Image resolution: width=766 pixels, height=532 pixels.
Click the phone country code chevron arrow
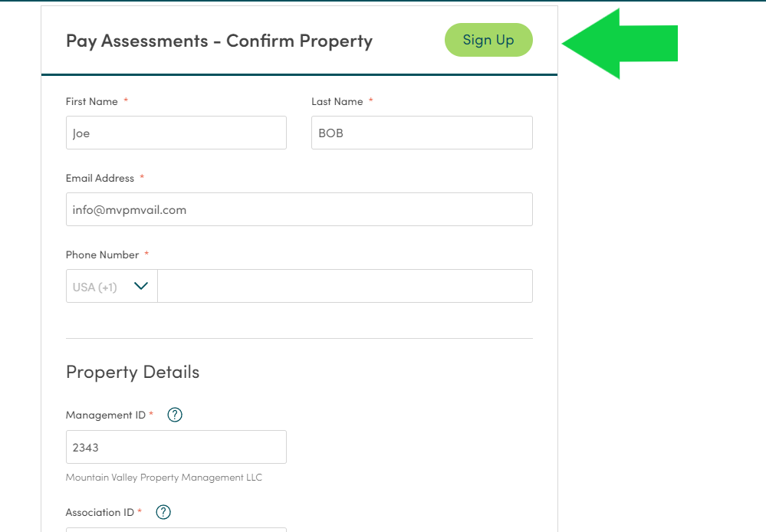(140, 286)
